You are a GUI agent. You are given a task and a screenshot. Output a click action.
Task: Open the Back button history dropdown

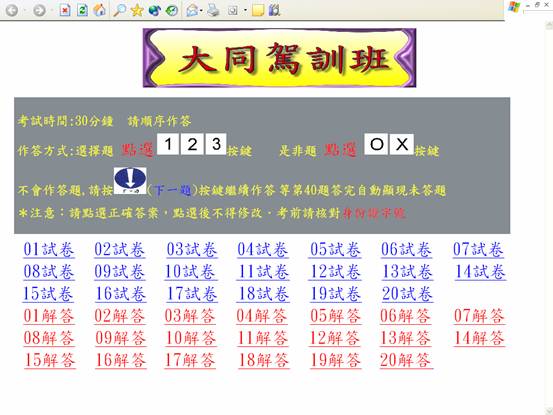pyautogui.click(x=24, y=11)
